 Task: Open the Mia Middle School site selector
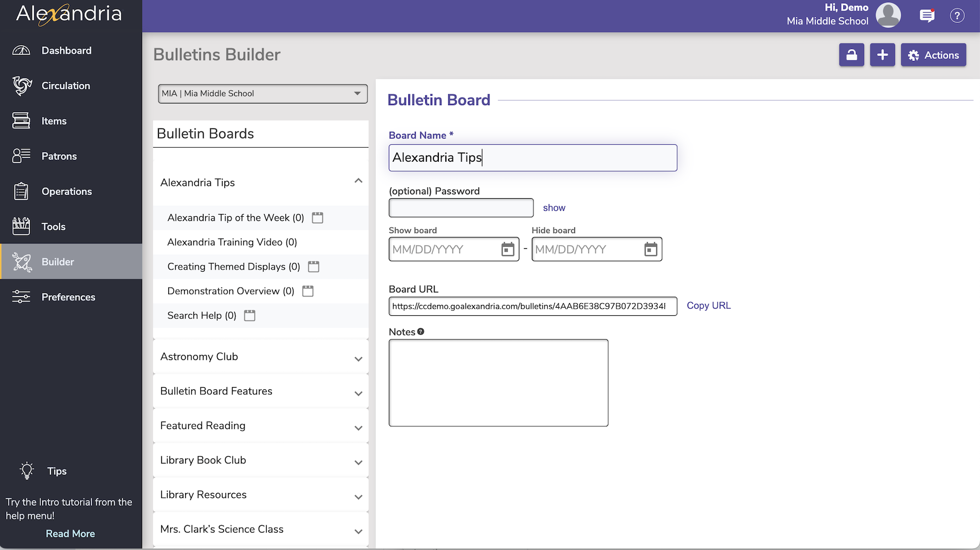click(x=262, y=93)
